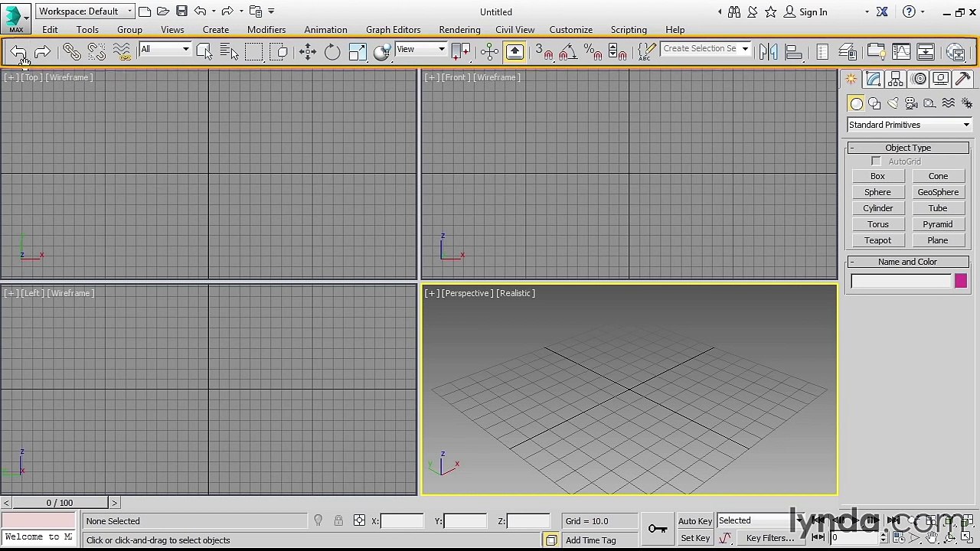Toggle the Spinner Snap button

pos(617,51)
